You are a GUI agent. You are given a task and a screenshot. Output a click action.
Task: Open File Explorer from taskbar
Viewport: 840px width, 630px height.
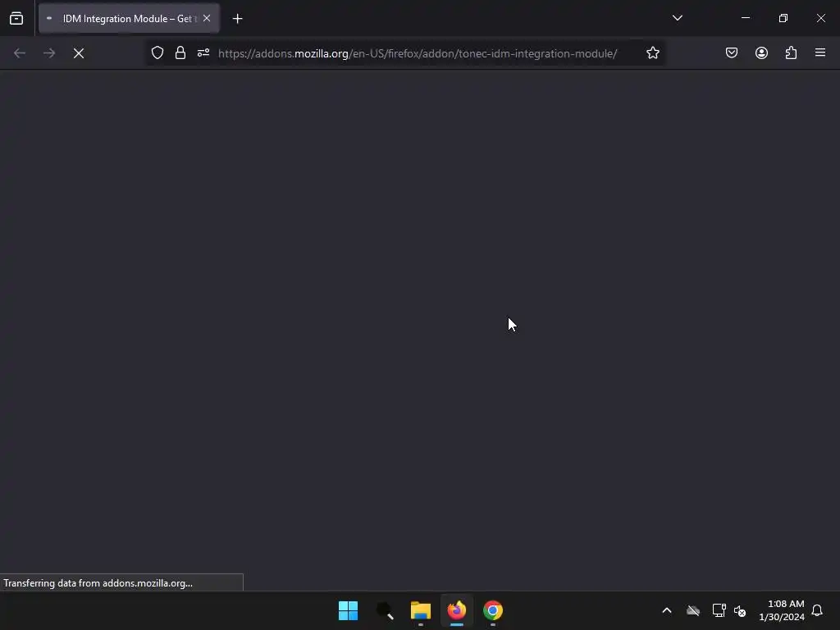(x=421, y=610)
